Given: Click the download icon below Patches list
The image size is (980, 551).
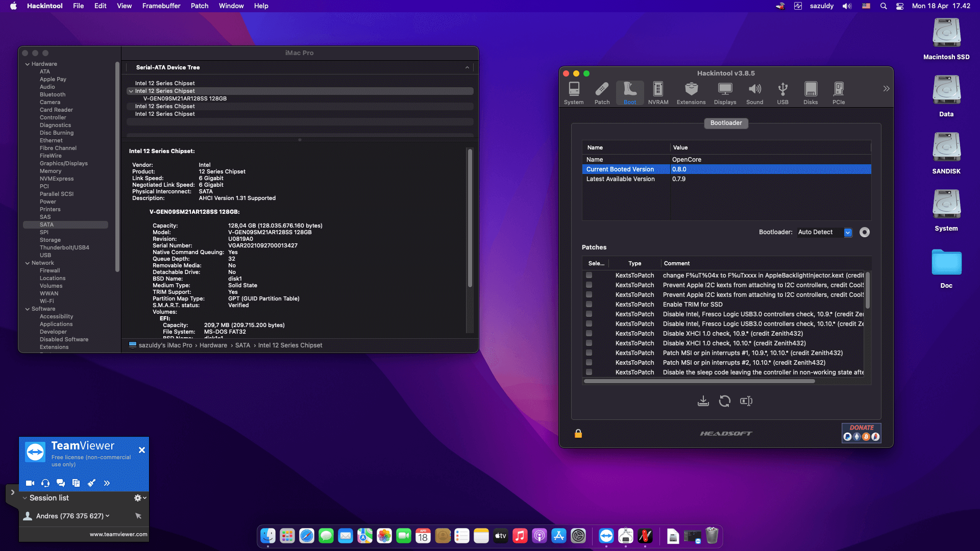Looking at the screenshot, I should coord(703,401).
